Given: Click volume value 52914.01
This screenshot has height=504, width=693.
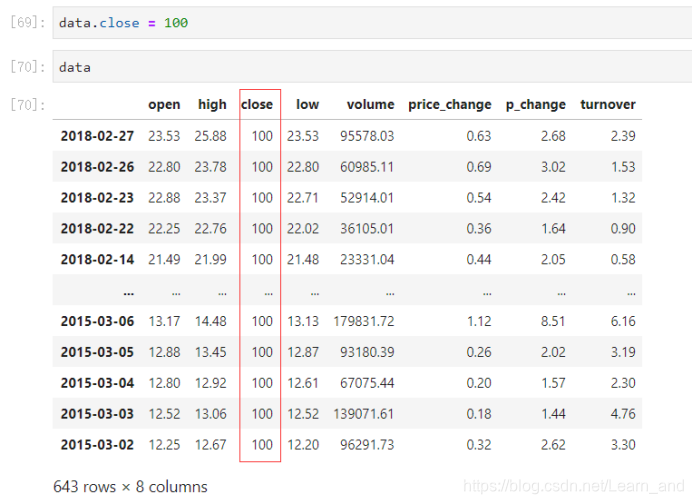Looking at the screenshot, I should pyautogui.click(x=367, y=198).
